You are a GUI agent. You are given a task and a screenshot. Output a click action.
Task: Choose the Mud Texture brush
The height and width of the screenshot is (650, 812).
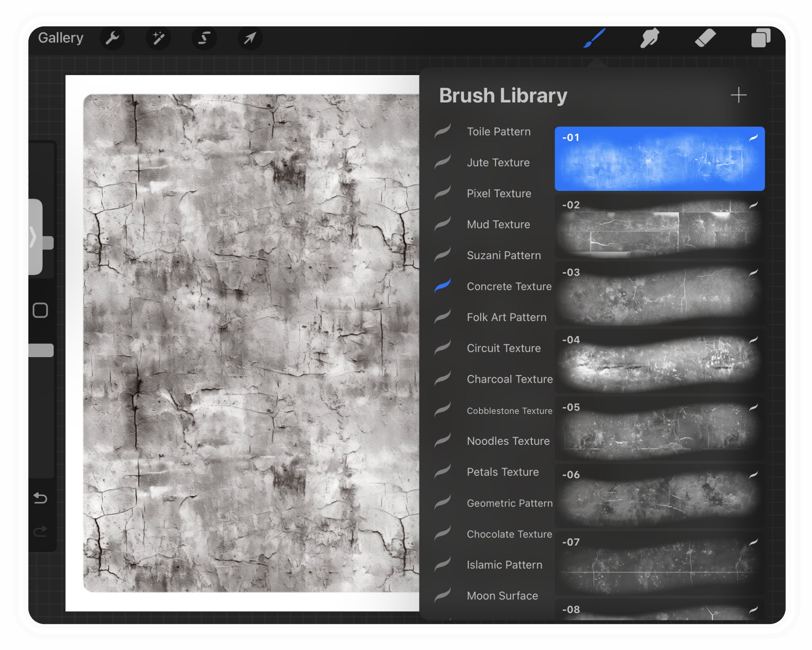[498, 224]
